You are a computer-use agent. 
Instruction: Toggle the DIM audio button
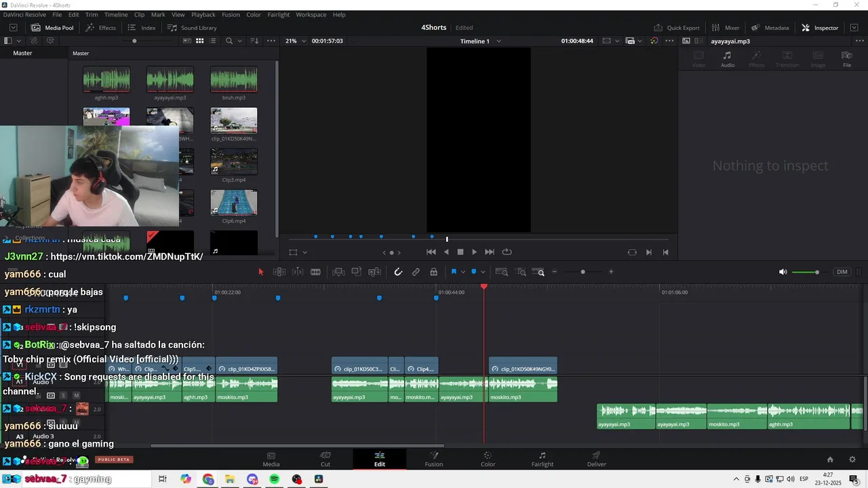(x=842, y=272)
